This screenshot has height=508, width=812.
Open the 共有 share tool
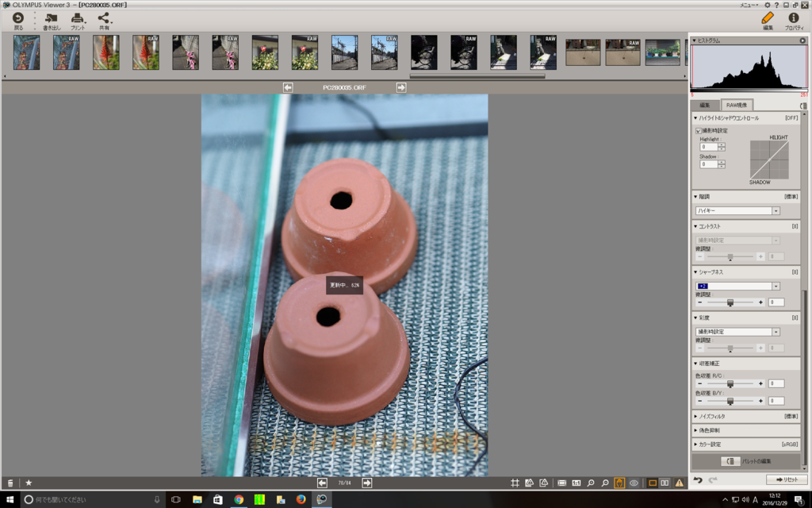[x=104, y=21]
